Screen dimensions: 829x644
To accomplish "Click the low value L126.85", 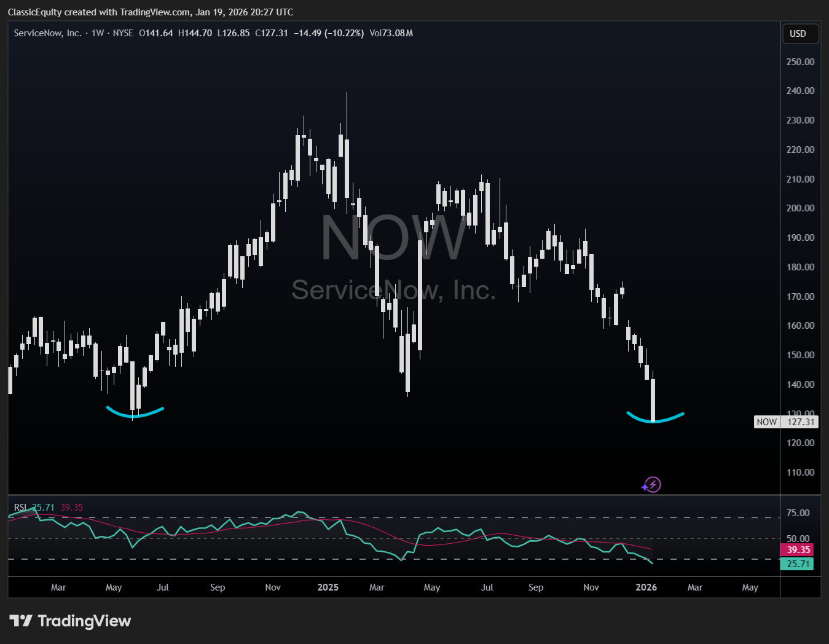I will [x=234, y=33].
